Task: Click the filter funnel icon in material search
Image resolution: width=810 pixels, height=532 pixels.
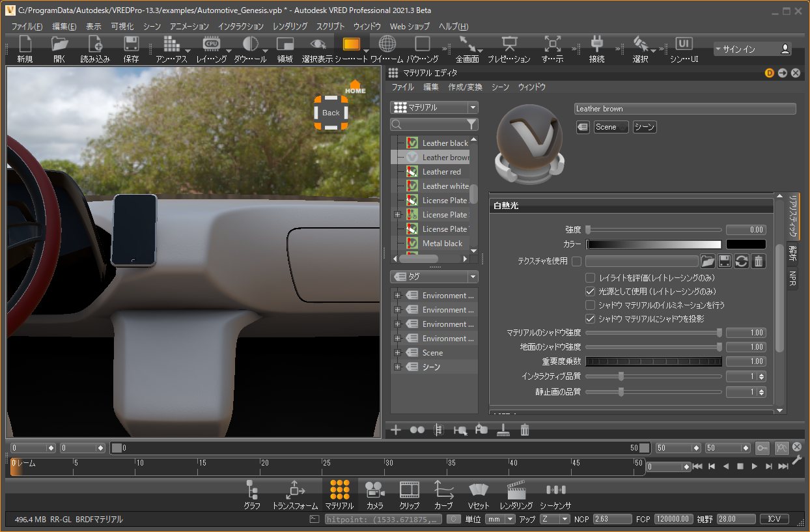Action: pyautogui.click(x=472, y=124)
